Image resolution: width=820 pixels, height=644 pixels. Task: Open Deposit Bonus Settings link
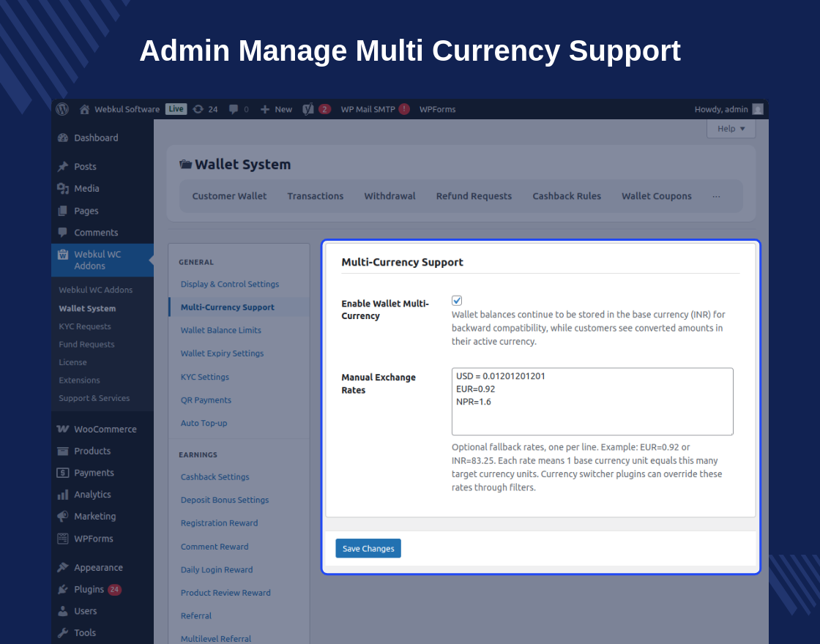point(224,500)
